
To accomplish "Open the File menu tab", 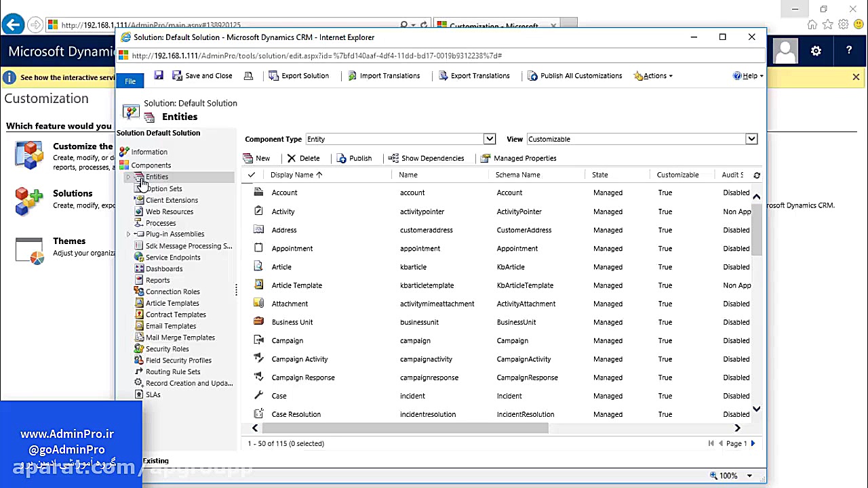I will coord(130,81).
